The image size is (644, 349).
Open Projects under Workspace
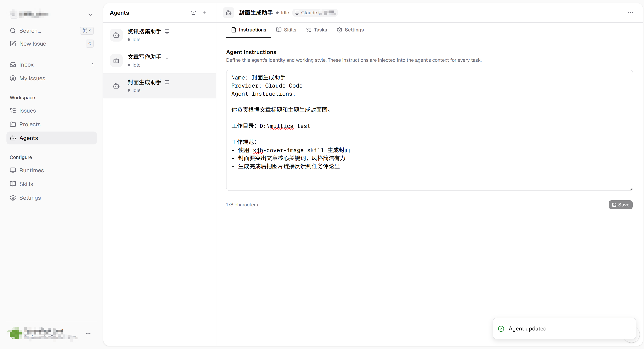tap(51, 124)
